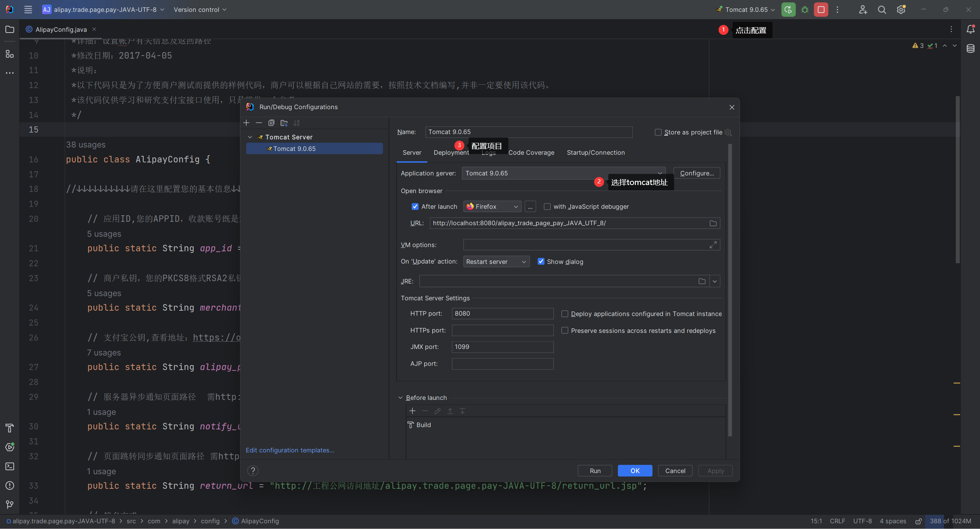Browse for URL using folder icon

[713, 223]
